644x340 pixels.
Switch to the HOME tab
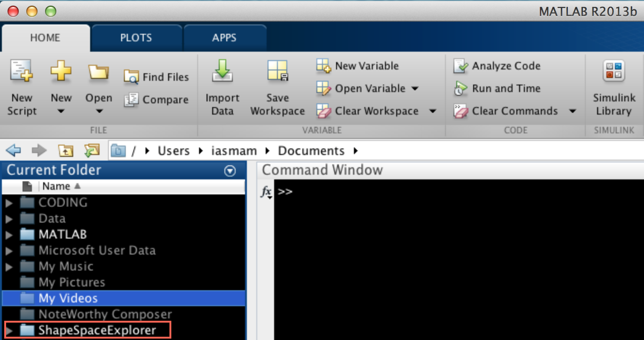[x=45, y=38]
